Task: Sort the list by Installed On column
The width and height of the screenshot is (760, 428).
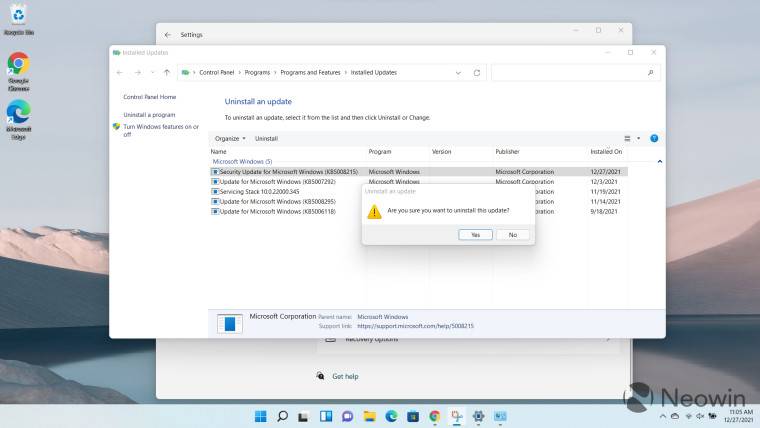Action: (606, 151)
